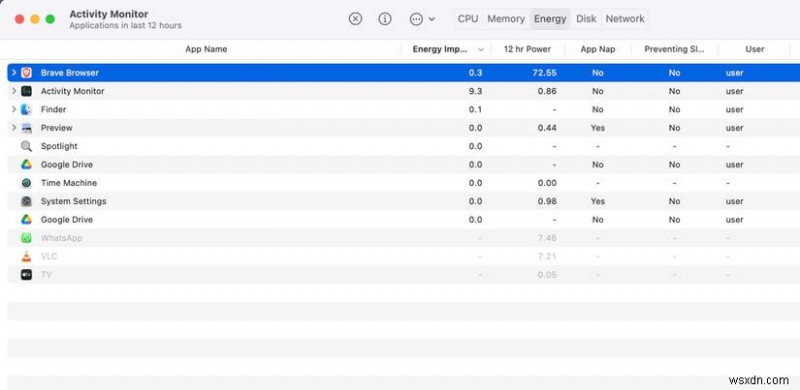
Task: Click the 72.55 power value
Action: [545, 72]
